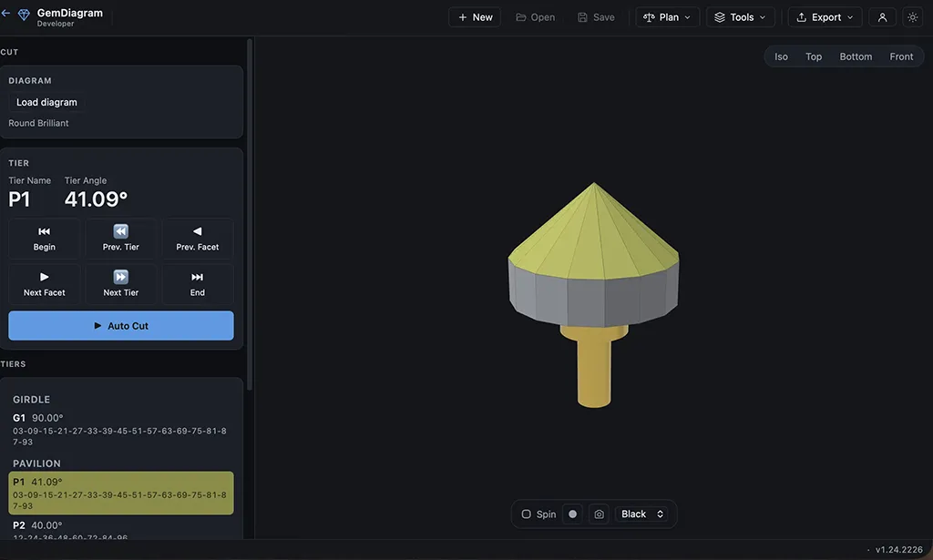933x560 pixels.
Task: Select the G1 90.00° girdle tier
Action: [x=121, y=429]
